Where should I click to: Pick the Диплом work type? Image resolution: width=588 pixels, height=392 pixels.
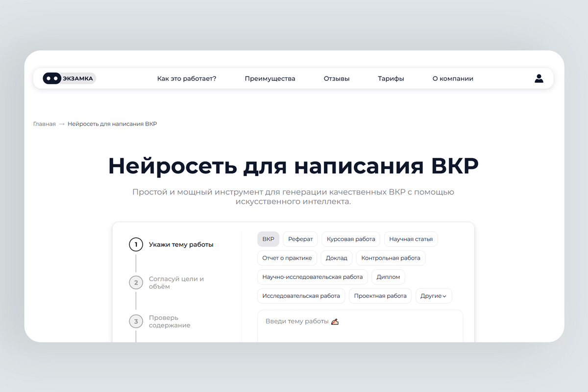pos(388,277)
